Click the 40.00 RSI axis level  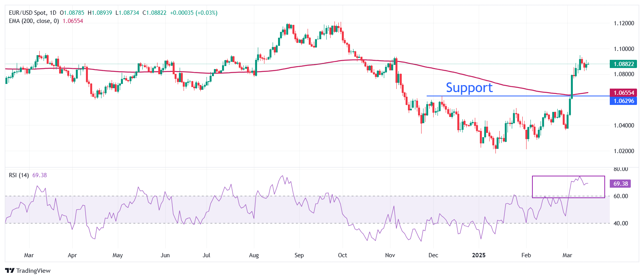point(620,223)
